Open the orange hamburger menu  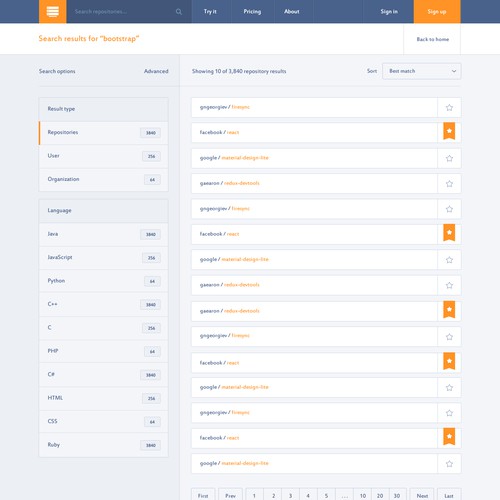(53, 12)
